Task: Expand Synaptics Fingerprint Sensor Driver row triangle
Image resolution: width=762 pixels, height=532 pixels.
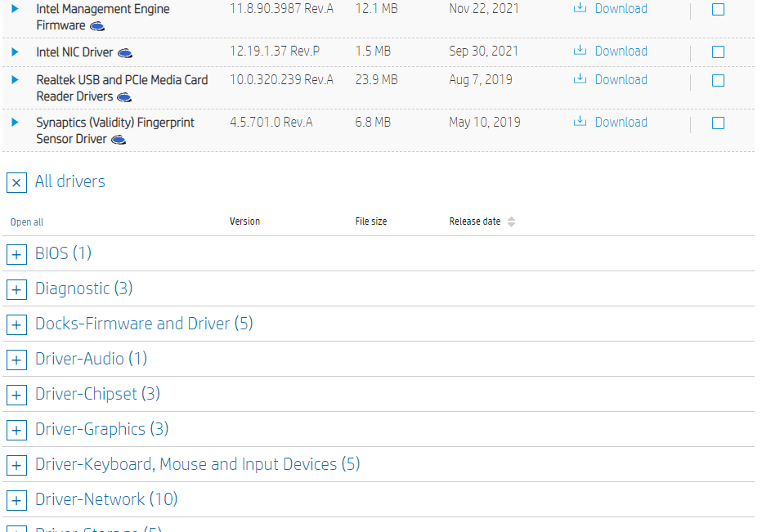Action: [15, 122]
